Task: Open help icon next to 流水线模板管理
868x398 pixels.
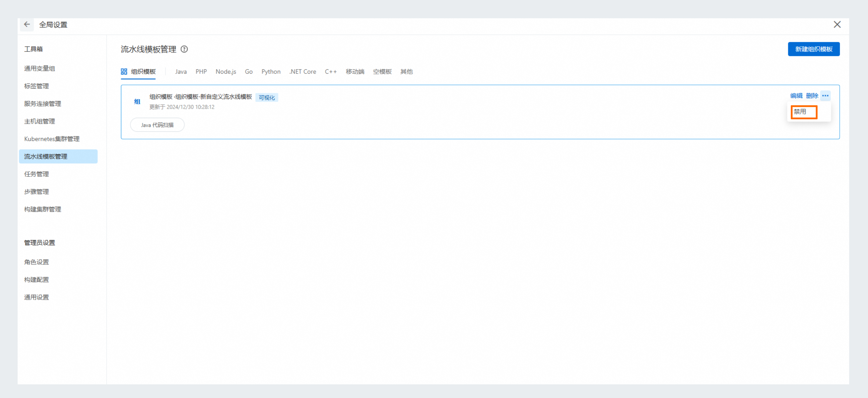Action: click(x=184, y=49)
